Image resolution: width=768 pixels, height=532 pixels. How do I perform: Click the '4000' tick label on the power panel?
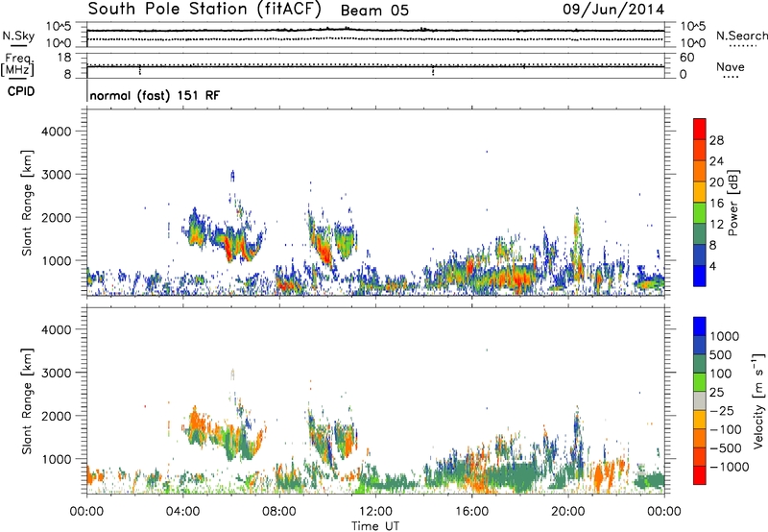pos(56,132)
